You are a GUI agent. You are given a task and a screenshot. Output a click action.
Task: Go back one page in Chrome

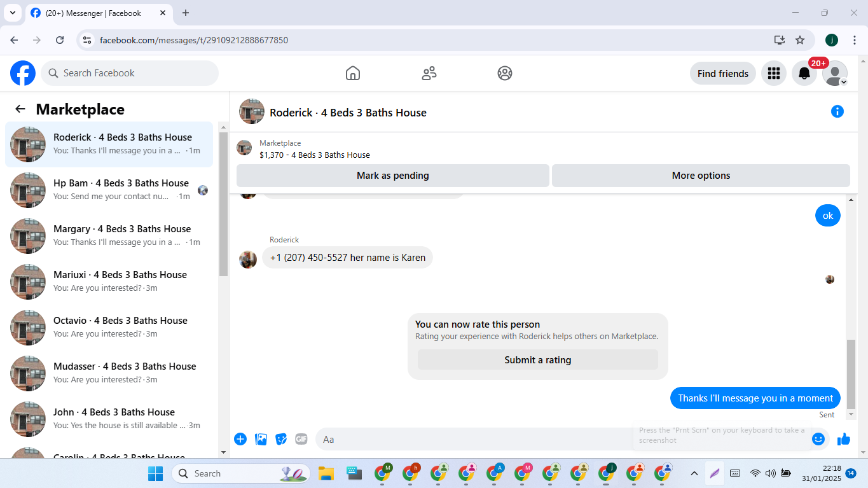[x=14, y=40]
